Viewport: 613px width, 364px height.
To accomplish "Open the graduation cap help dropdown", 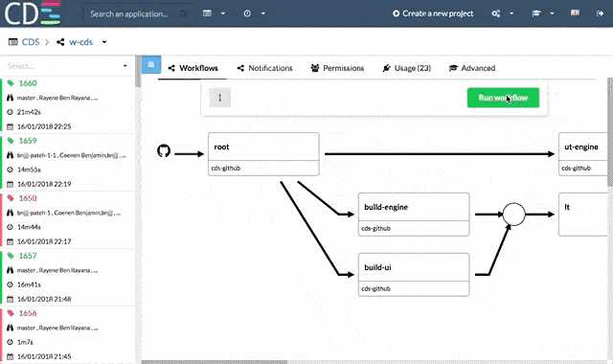I will [x=543, y=13].
